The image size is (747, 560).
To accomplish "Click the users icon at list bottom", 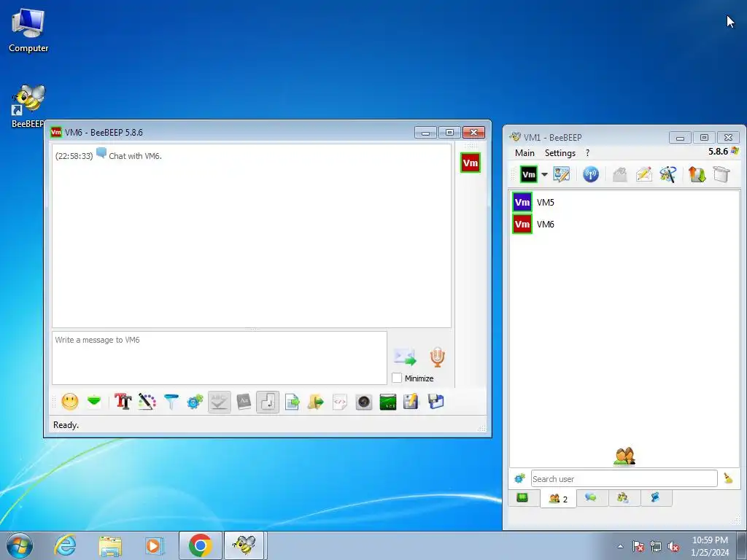I will (624, 456).
